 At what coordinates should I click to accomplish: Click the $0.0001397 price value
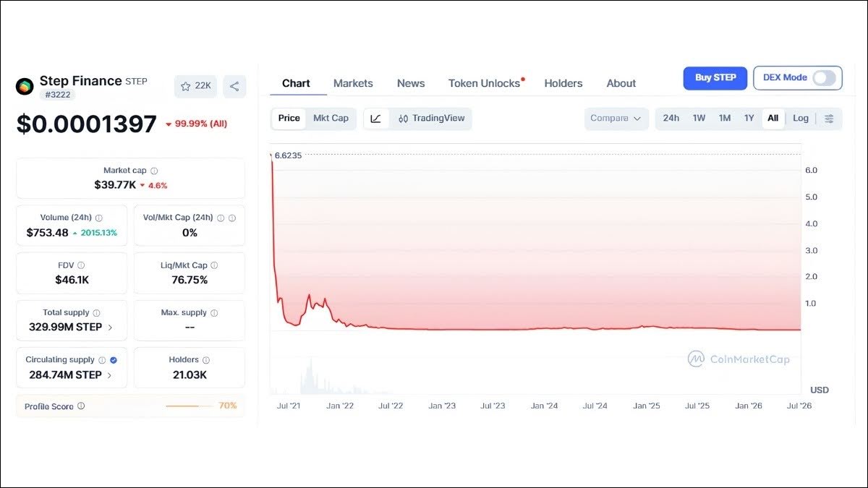[87, 124]
